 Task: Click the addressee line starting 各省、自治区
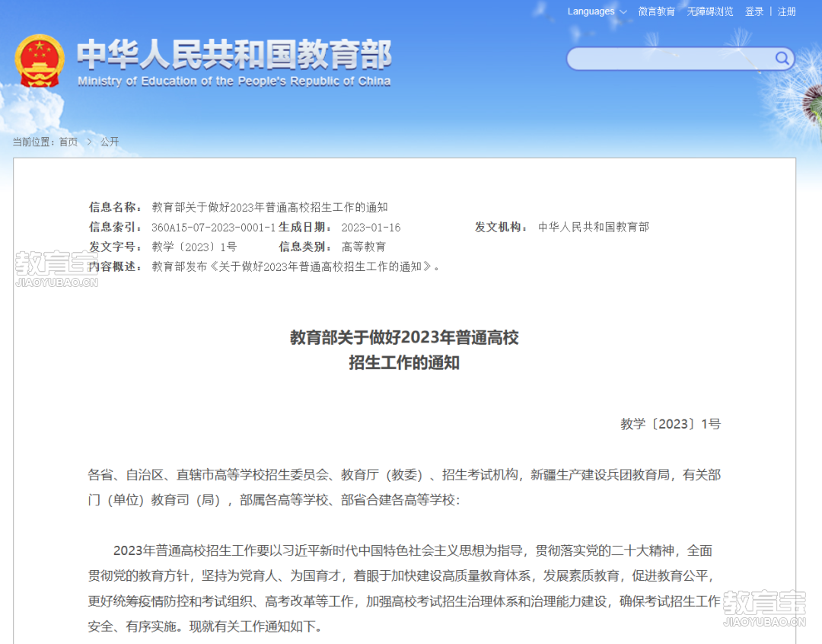coord(404,487)
